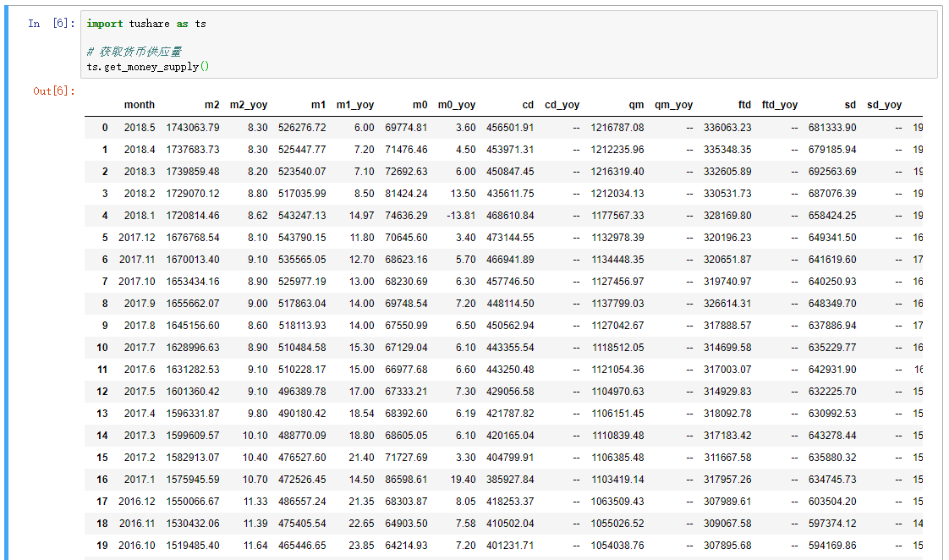
Task: Click the month column header
Action: (140, 105)
